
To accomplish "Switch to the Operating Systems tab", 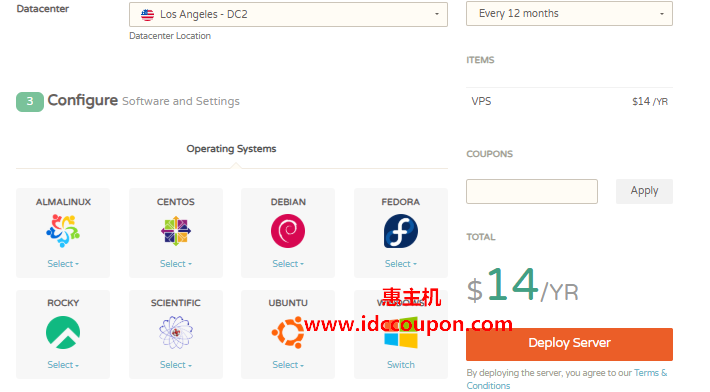I will tap(231, 149).
